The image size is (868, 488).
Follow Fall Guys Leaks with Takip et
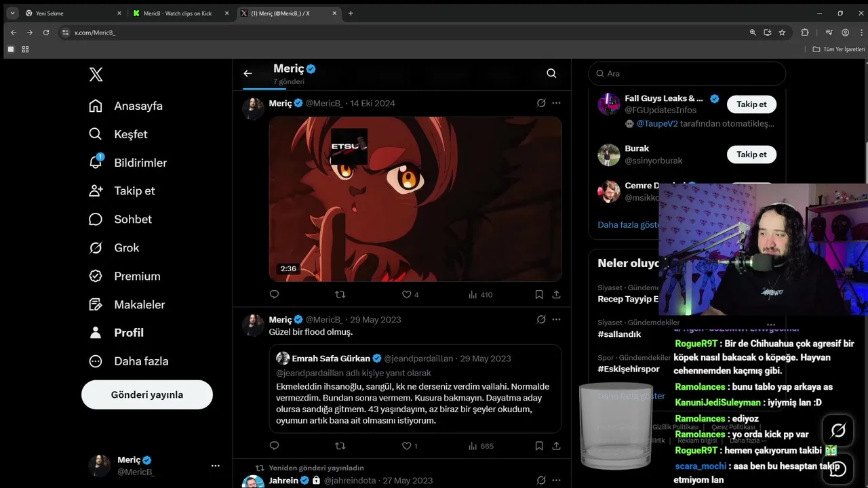(x=751, y=104)
